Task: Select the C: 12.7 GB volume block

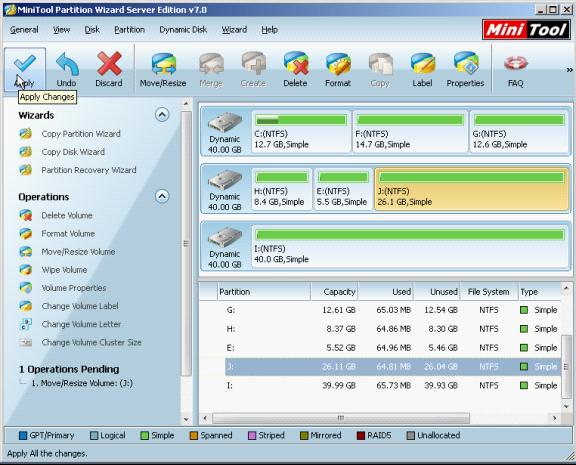Action: (x=301, y=131)
